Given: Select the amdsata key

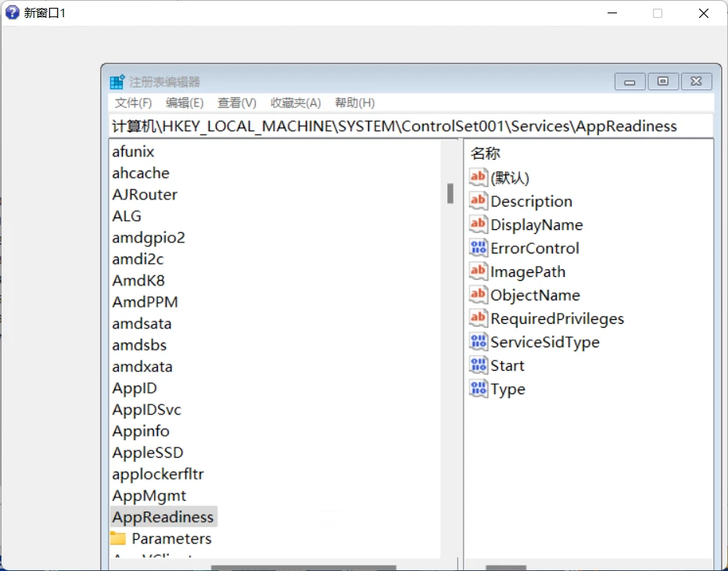Looking at the screenshot, I should pos(142,323).
